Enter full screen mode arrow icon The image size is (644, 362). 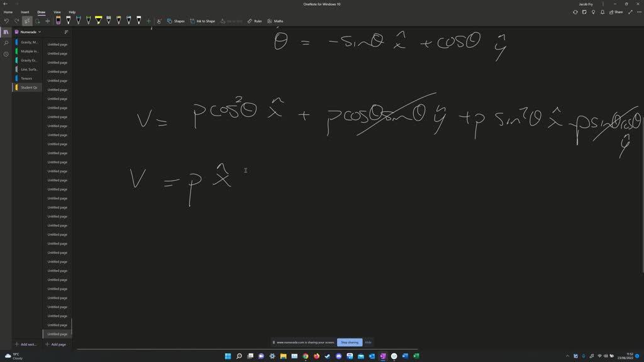(x=630, y=12)
